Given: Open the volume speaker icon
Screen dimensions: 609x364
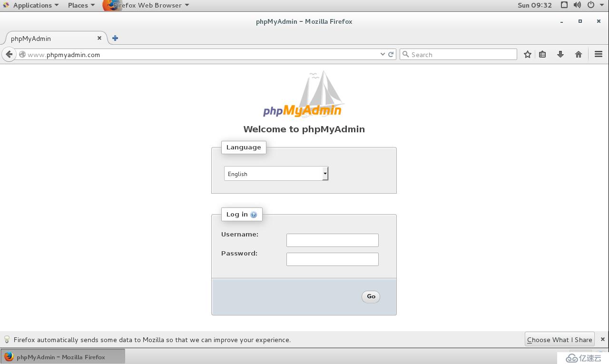Looking at the screenshot, I should 577,5.
